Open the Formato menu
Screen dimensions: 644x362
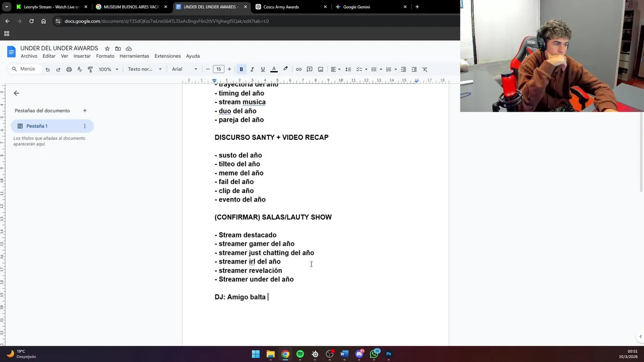click(x=105, y=56)
